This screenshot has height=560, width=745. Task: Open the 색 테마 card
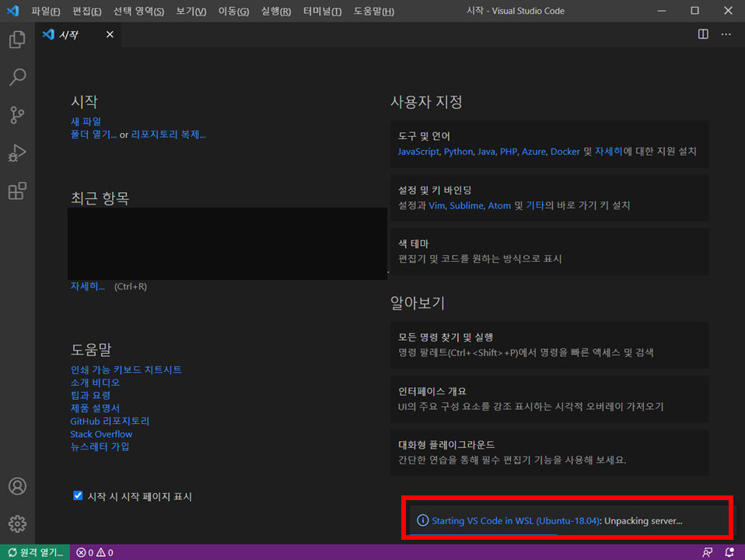549,251
